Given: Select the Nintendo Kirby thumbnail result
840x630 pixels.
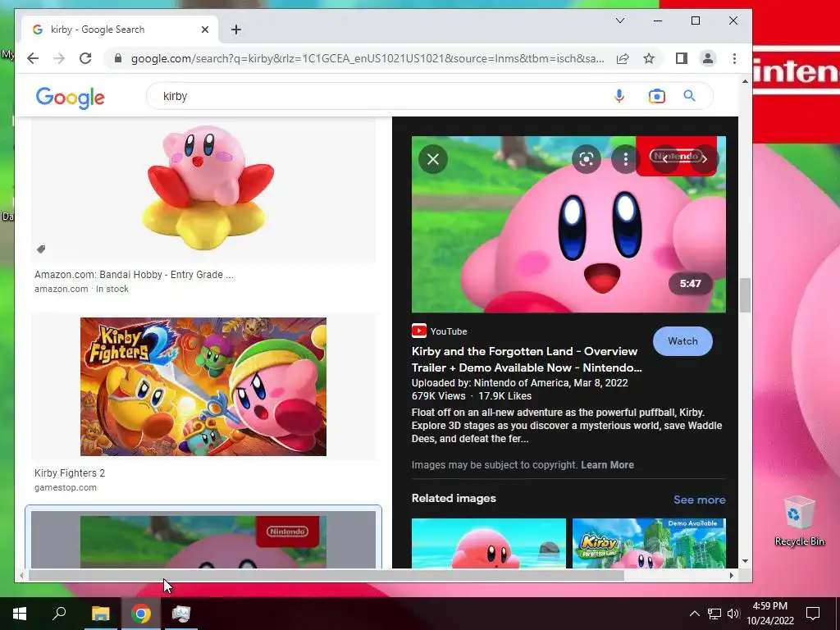Looking at the screenshot, I should point(203,540).
